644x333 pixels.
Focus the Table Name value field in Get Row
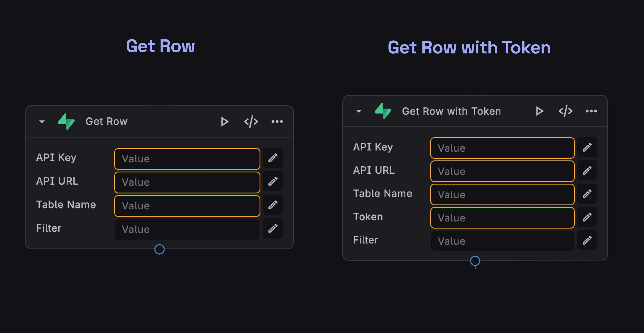point(187,206)
